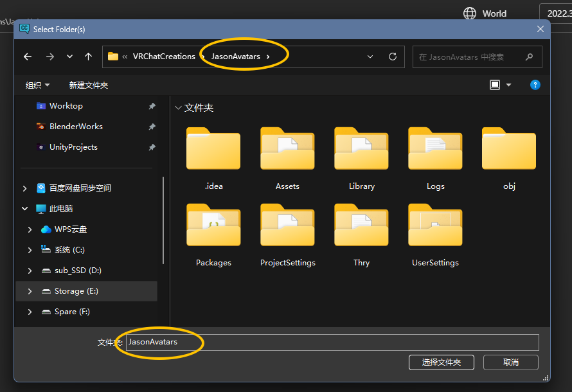Open the Assets folder
Image resolution: width=572 pixels, height=392 pixels.
tap(287, 154)
